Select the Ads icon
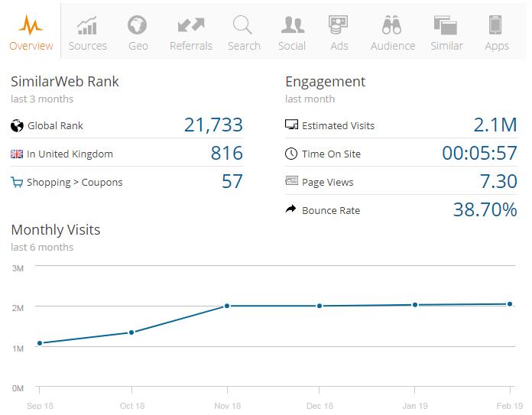The height and width of the screenshot is (415, 532). tap(339, 25)
